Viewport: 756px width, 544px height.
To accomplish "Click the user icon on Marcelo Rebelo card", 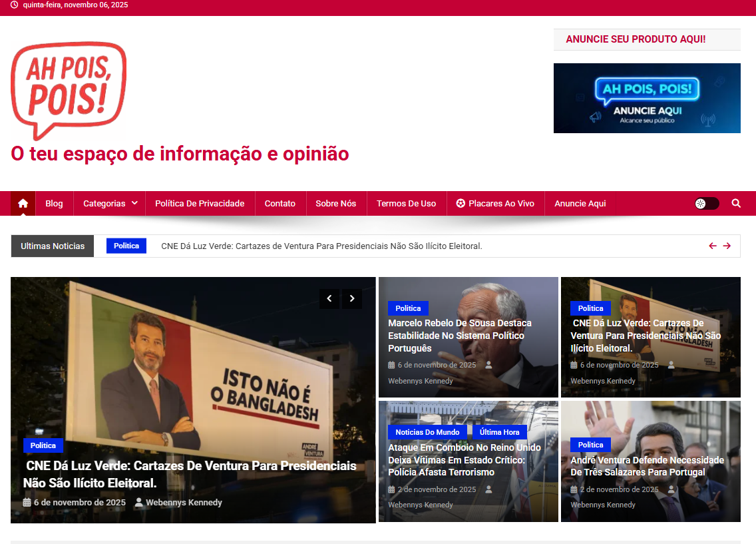I will (x=489, y=365).
